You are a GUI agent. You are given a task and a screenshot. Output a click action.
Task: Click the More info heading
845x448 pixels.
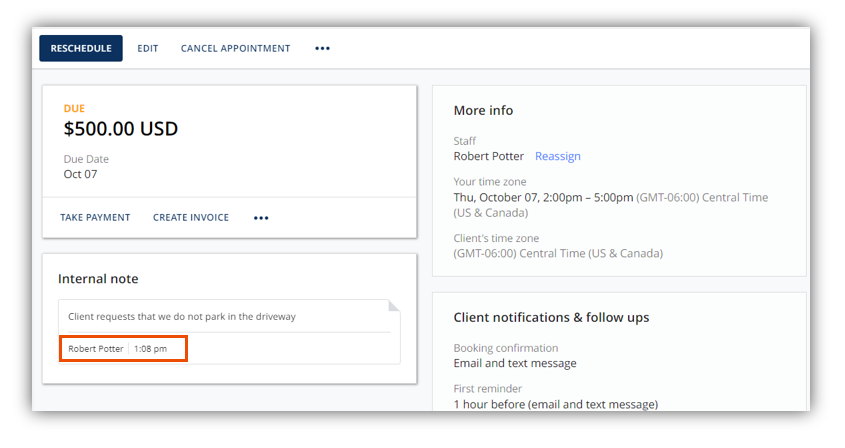tap(483, 111)
